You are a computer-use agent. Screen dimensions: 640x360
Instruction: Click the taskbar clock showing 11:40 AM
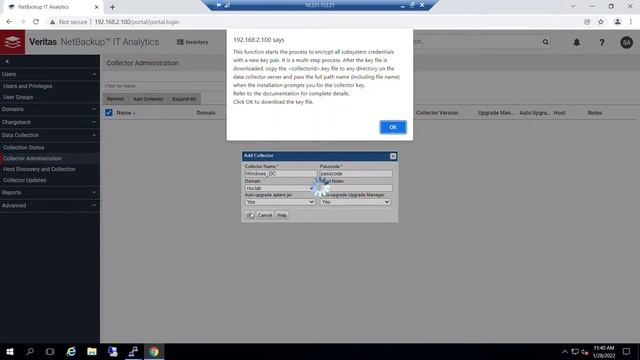604,351
